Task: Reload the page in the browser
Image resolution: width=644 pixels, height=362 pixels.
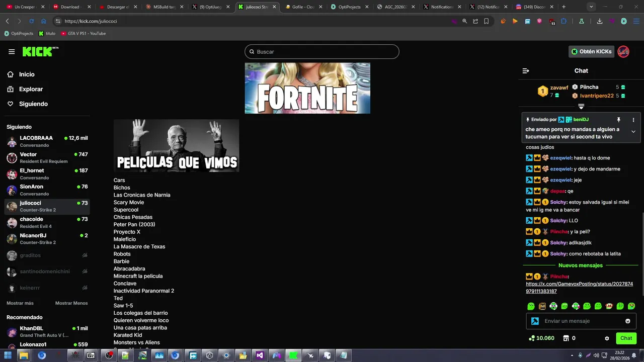Action: 31,21
